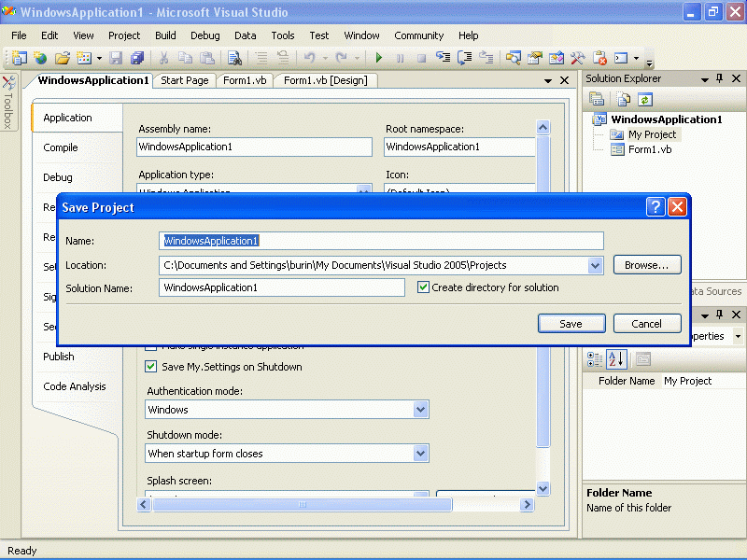Open the Shutdown mode dropdown

tap(420, 454)
